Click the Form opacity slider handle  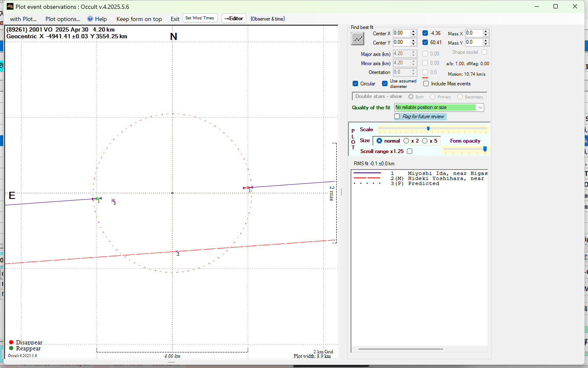click(485, 149)
